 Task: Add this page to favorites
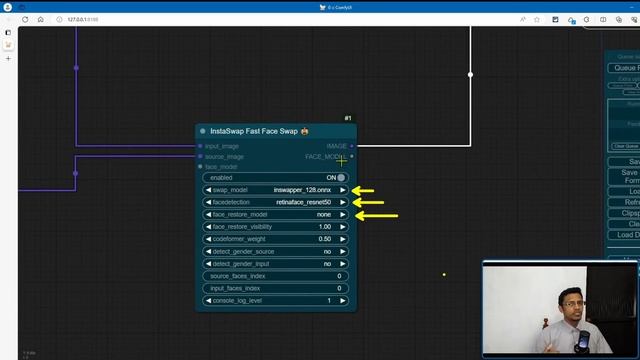pos(537,19)
